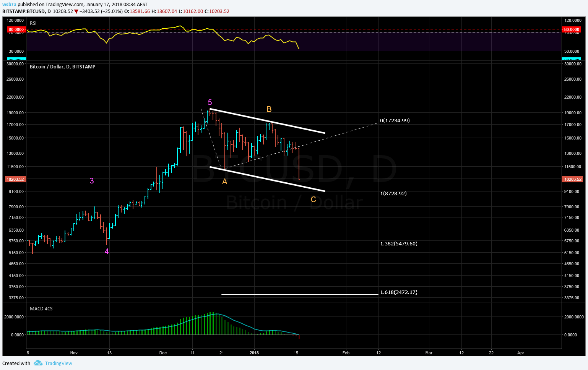Click the 30.0000 RSI label on left axis
This screenshot has height=370, width=588.
tap(16, 51)
